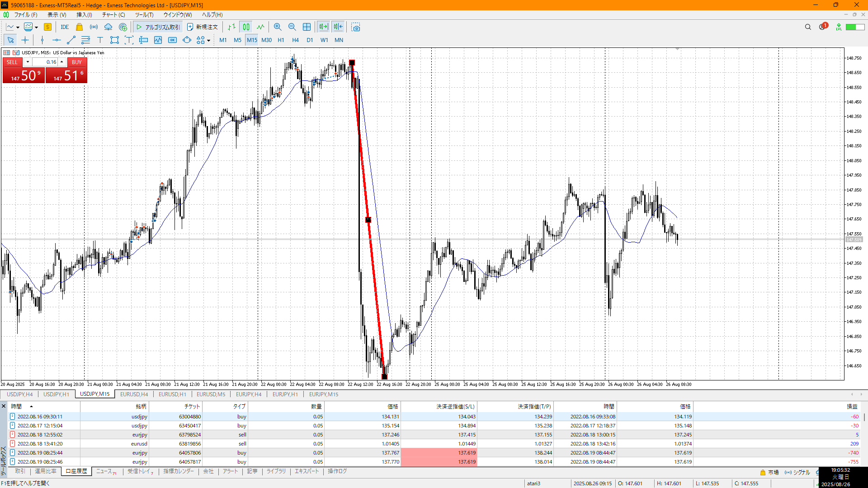
Task: Sort history by 時間 column header
Action: coord(44,407)
